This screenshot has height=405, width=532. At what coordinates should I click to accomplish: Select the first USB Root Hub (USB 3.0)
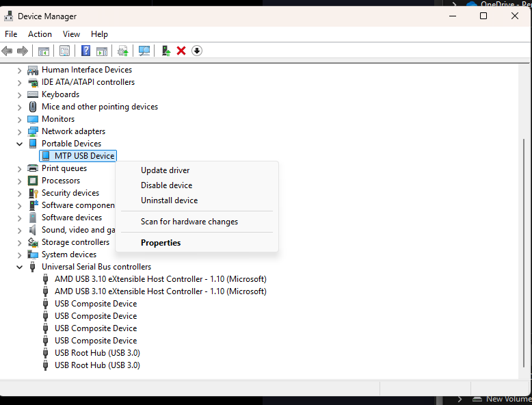[97, 353]
